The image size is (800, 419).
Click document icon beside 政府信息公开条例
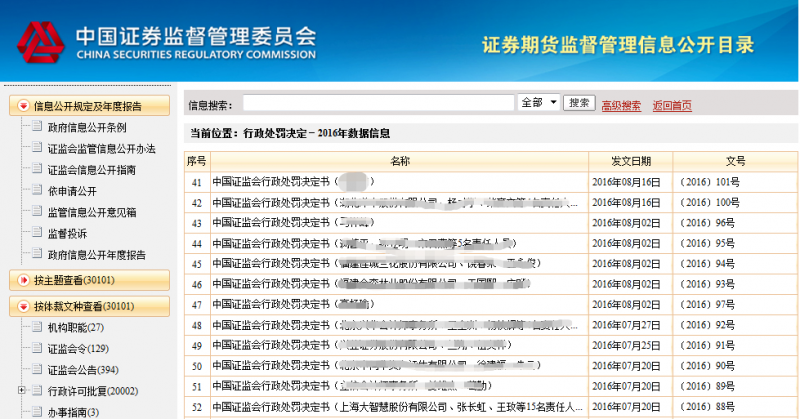(x=37, y=126)
